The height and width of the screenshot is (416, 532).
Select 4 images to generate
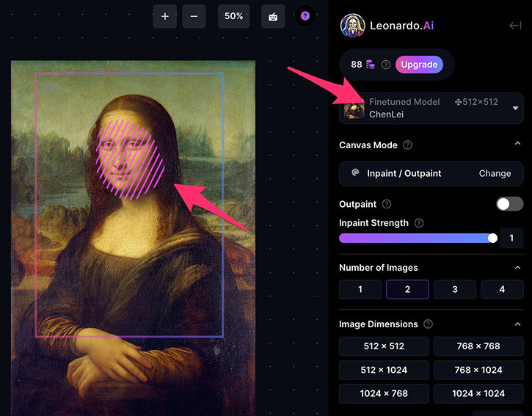502,289
